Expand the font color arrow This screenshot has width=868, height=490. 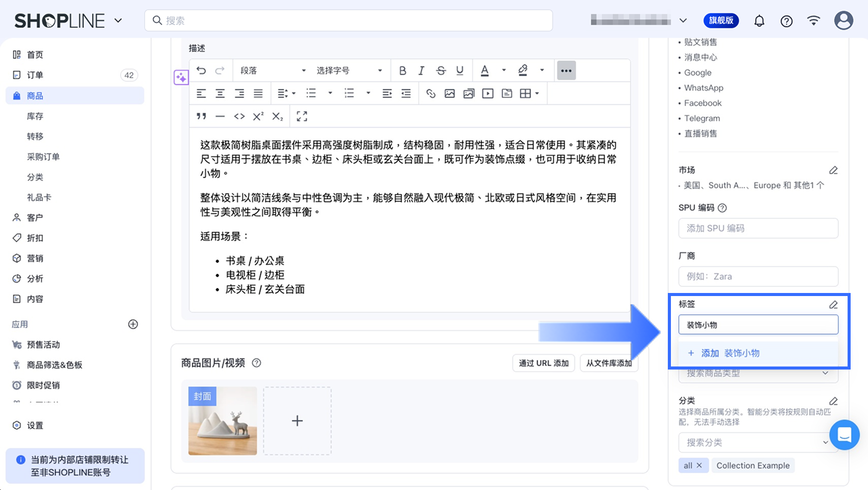[x=504, y=70]
